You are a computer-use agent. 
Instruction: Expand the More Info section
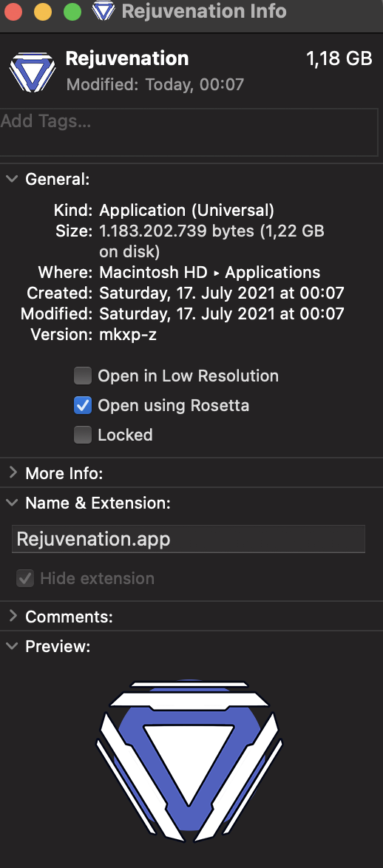coord(12,473)
